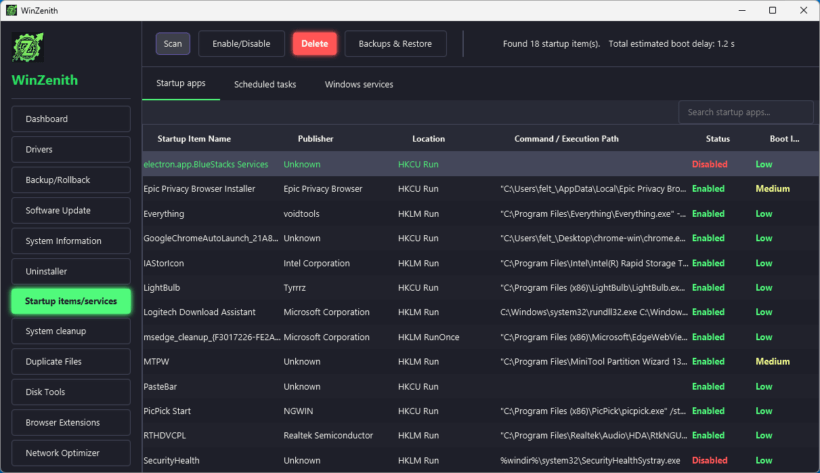Click the red Delete button

click(315, 44)
